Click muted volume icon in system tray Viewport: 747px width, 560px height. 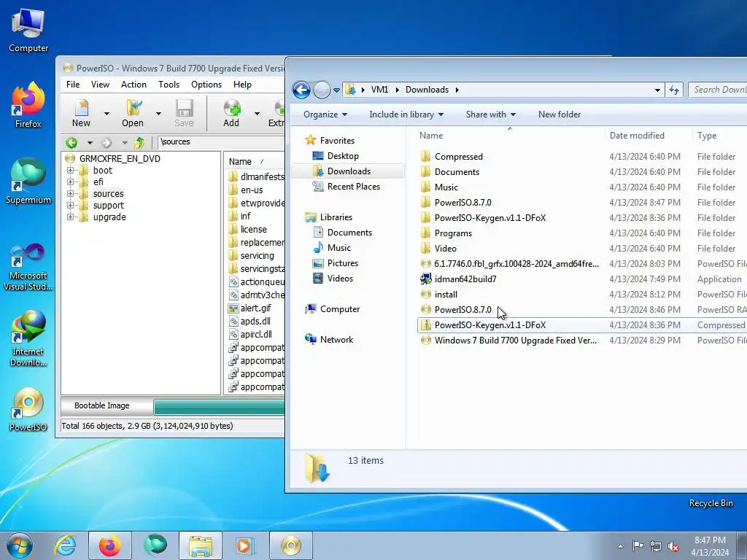click(x=673, y=546)
